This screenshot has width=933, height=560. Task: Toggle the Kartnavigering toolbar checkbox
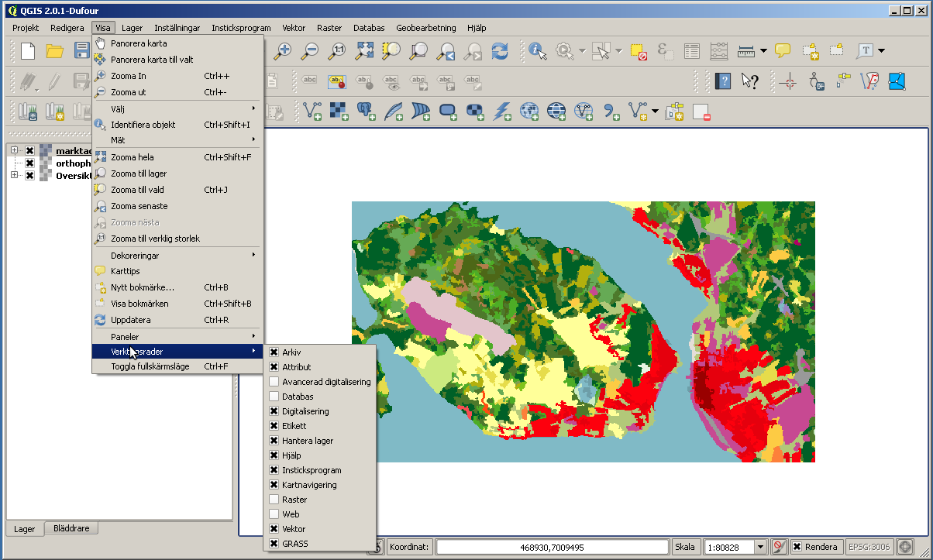point(274,485)
